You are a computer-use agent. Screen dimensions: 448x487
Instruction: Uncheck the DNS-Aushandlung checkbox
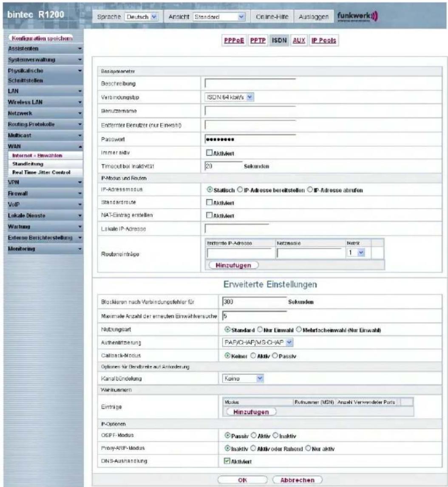tap(227, 461)
